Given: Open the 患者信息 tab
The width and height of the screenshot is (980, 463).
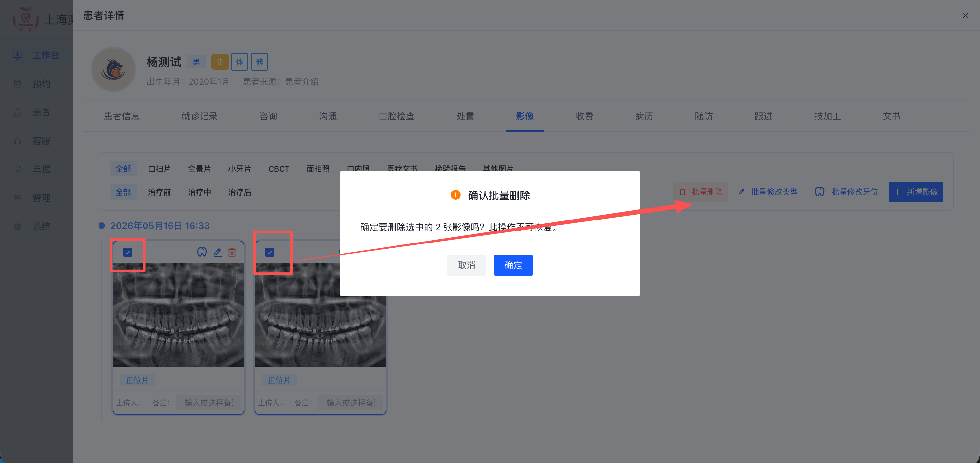Looking at the screenshot, I should 122,116.
